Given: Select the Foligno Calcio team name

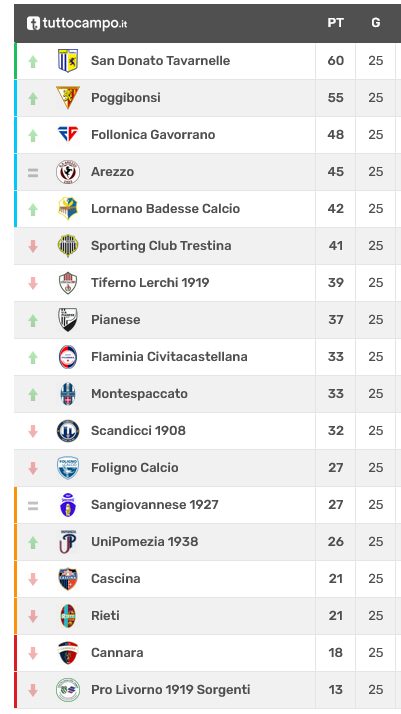Looking at the screenshot, I should coord(135,468).
